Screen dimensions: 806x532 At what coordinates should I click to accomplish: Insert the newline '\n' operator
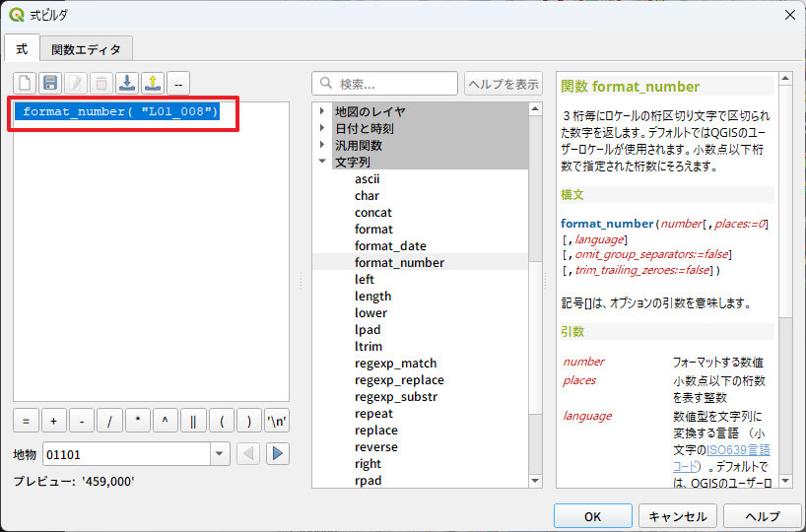277,422
